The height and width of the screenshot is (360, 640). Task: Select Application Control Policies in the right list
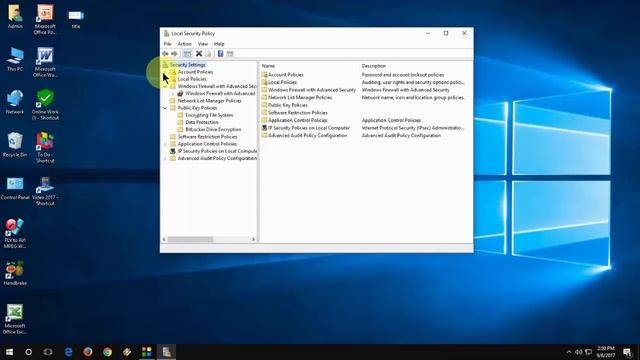click(298, 120)
